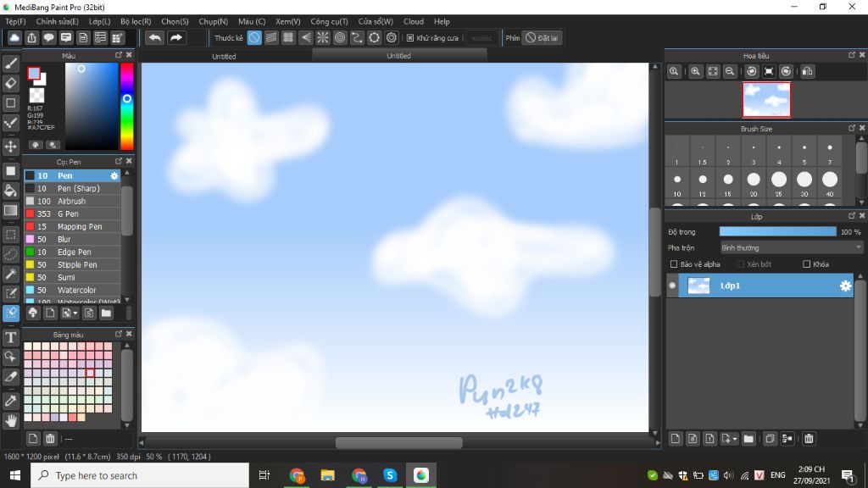The height and width of the screenshot is (488, 868).
Task: Click zoom out icon in Navigator panel
Action: pos(730,71)
